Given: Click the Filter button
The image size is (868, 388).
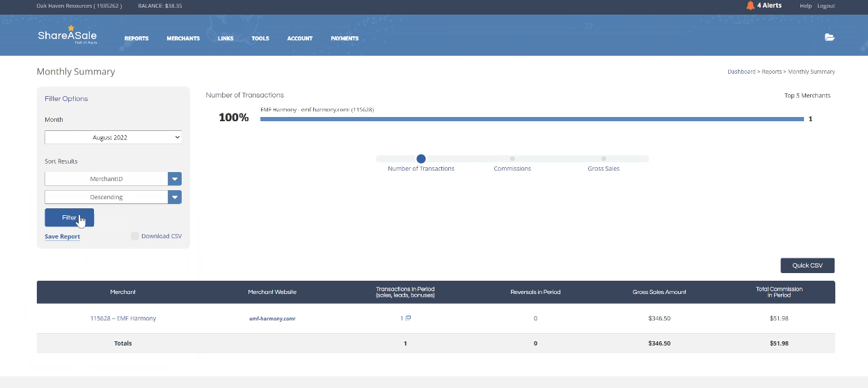Looking at the screenshot, I should (69, 217).
